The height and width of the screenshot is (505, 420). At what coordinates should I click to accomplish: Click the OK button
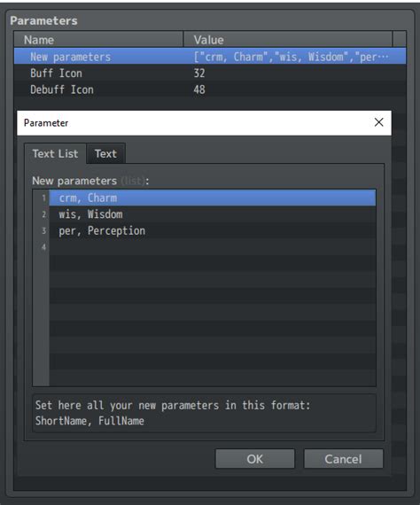[x=255, y=459]
